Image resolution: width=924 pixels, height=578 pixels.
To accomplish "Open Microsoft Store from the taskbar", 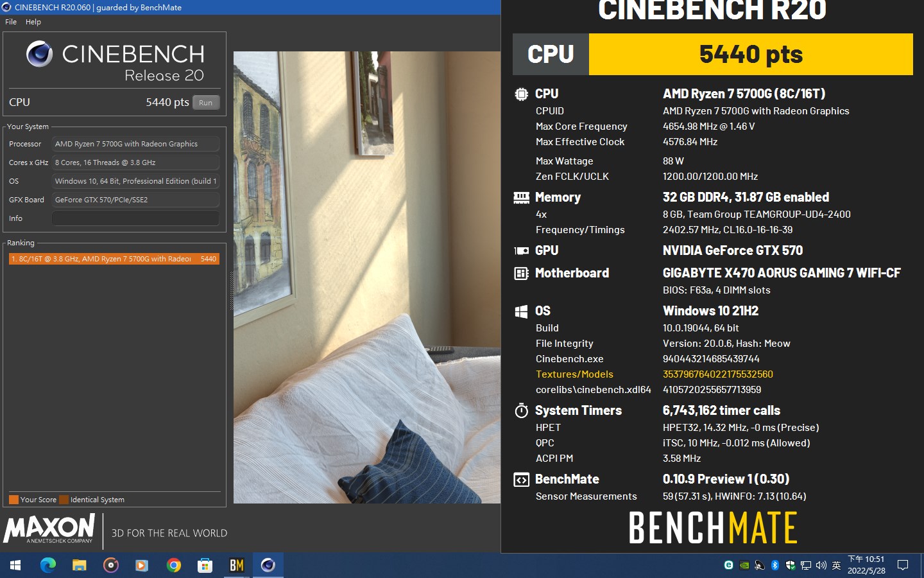I will [205, 565].
